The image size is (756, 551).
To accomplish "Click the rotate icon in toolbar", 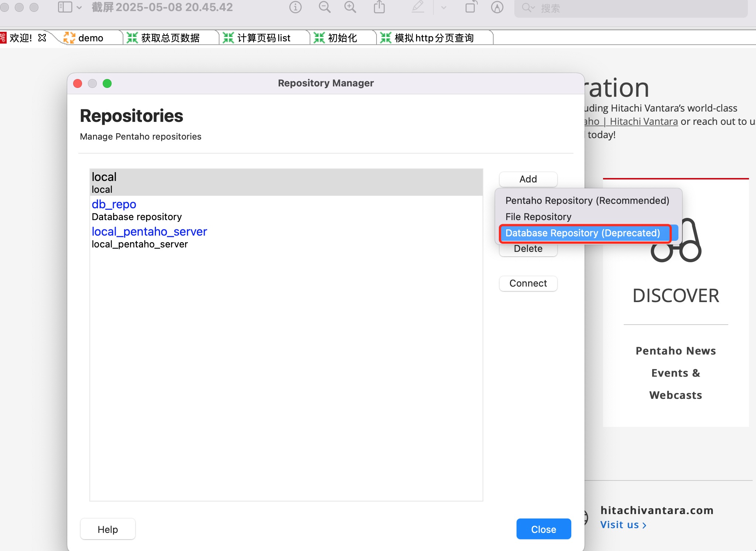I will pyautogui.click(x=471, y=7).
